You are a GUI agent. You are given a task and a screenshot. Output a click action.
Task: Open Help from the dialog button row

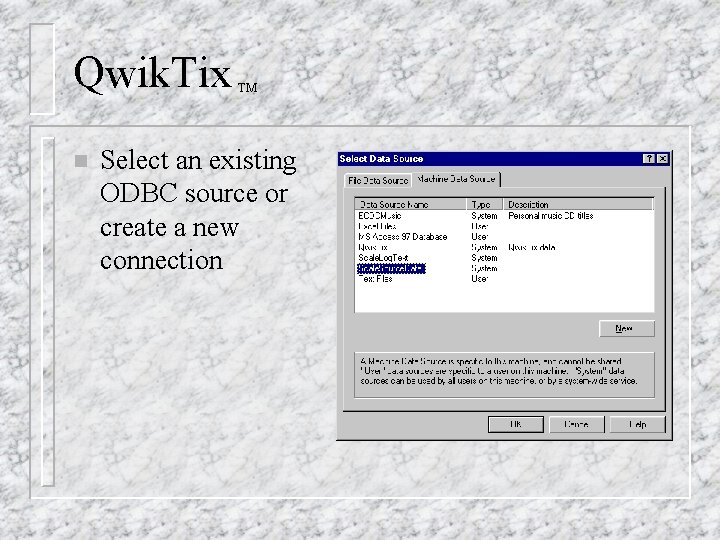pos(637,424)
